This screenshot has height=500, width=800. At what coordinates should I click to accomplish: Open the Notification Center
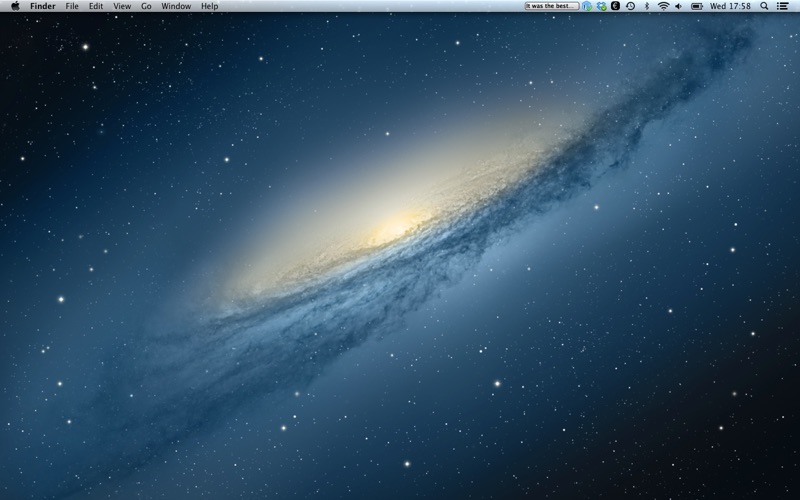pos(783,6)
